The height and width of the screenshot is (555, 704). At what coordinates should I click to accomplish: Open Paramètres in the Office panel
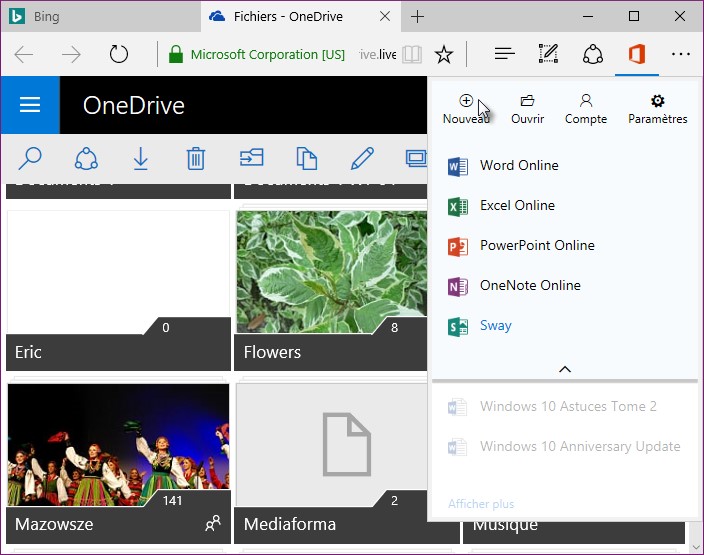click(x=657, y=108)
